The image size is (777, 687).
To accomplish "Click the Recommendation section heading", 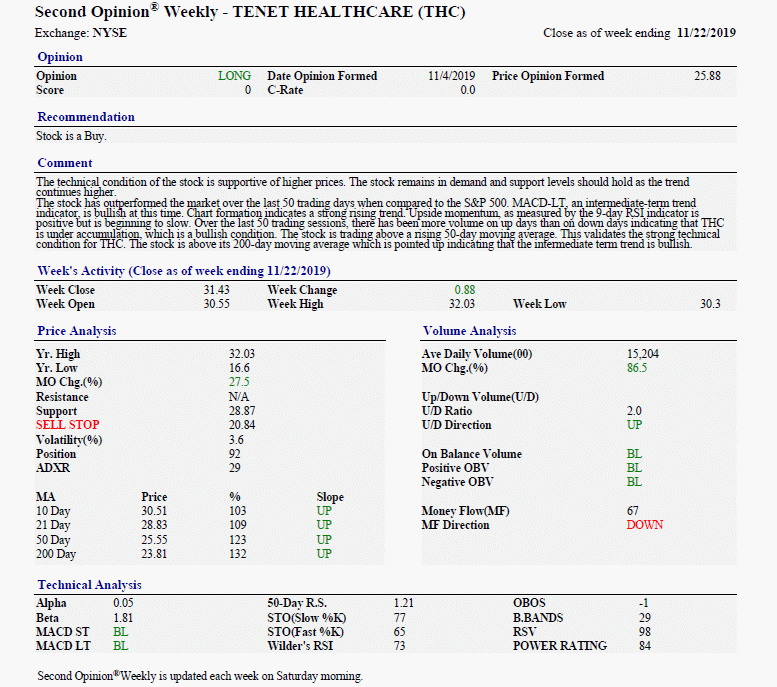I will 86,117.
